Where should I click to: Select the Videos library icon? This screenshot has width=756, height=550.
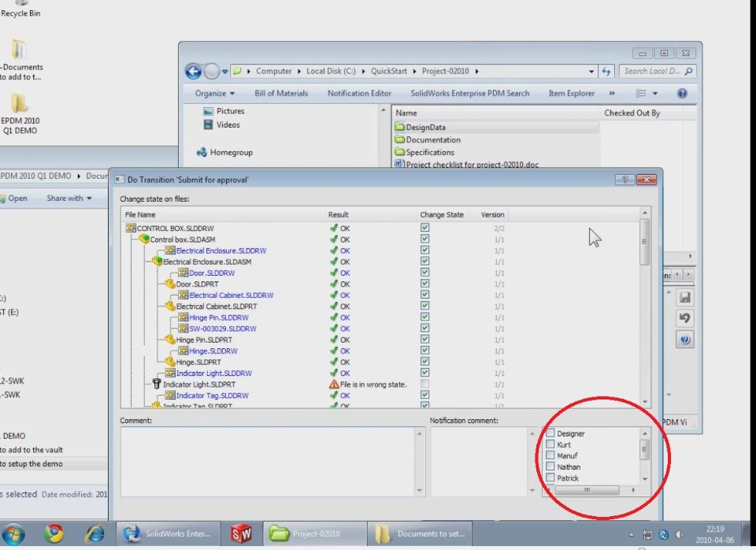coord(208,124)
